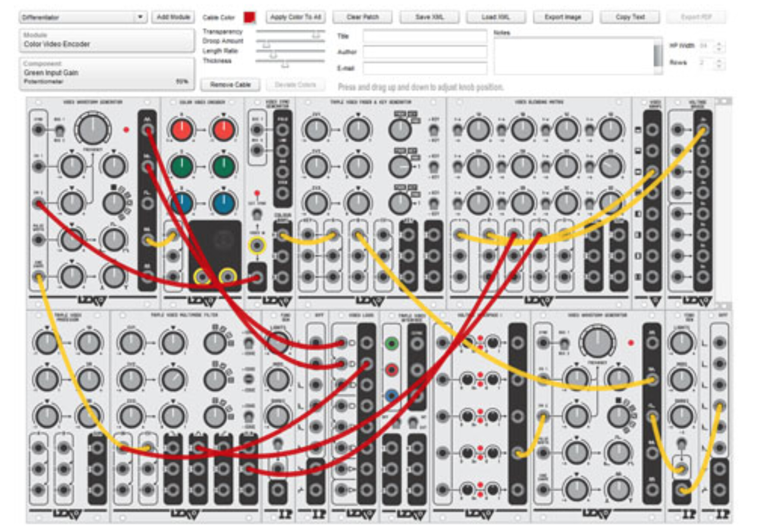Click into the E-mail input field
Viewport: 765px width, 532px height.
425,68
